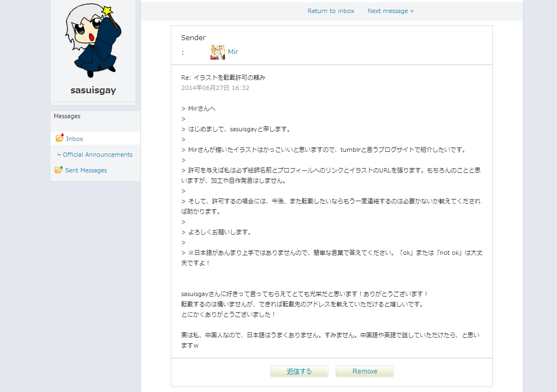Click the Return to inbox link

coord(331,11)
